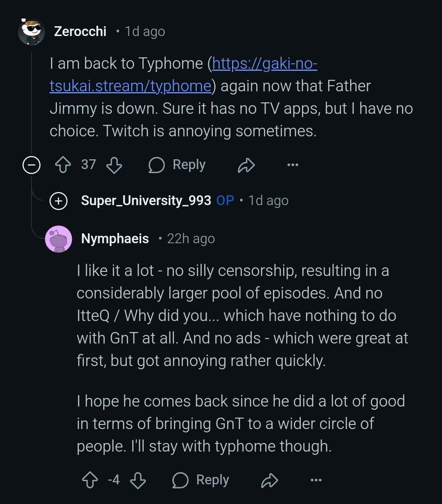Screen dimensions: 442x504
Task: Open more options on Zerocchi's comment
Action: [x=293, y=165]
